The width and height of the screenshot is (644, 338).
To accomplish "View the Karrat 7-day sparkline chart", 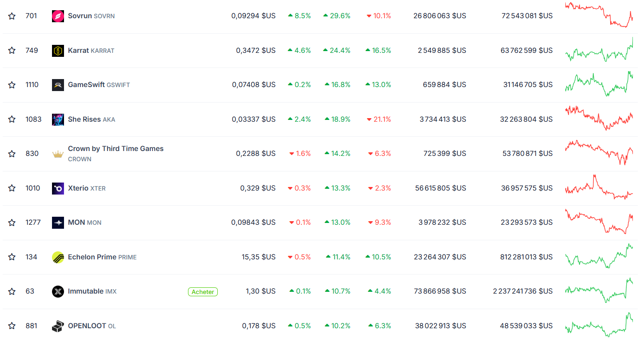I will 599,50.
